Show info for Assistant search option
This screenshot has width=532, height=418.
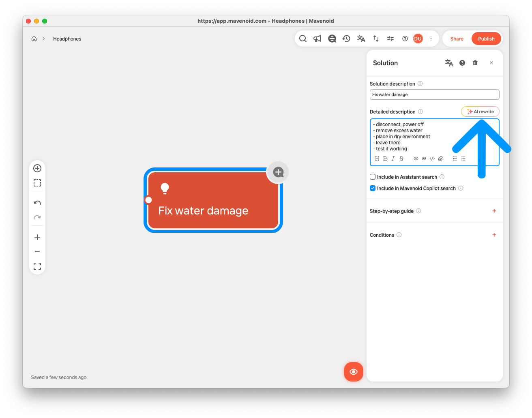[x=442, y=177]
